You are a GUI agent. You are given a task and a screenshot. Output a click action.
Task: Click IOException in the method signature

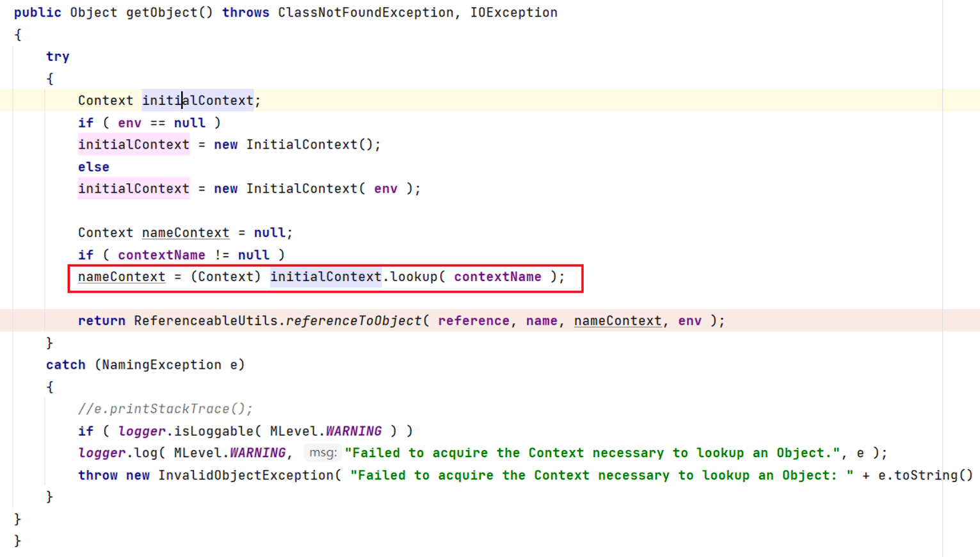(514, 12)
